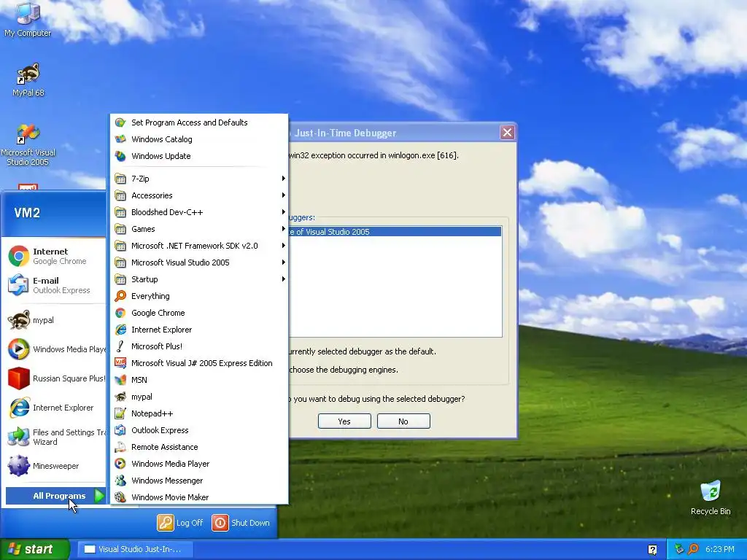Open Windows Messenger

point(199,480)
